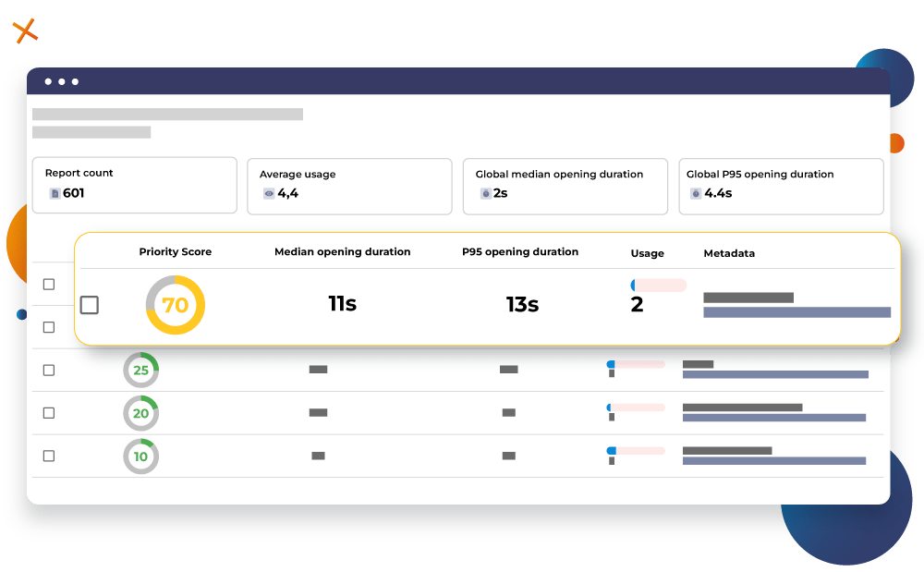924x572 pixels.
Task: Click the 4,4 average usage value
Action: [x=288, y=193]
